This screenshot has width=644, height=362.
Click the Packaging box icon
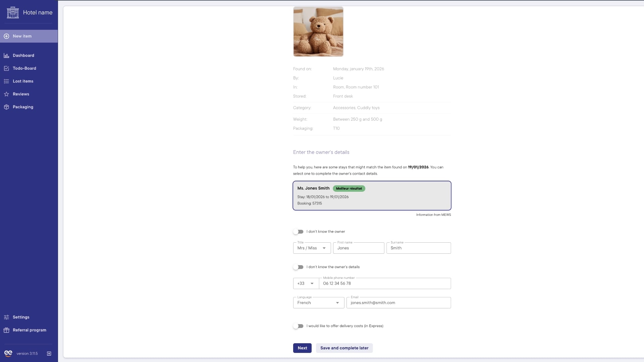pyautogui.click(x=6, y=107)
